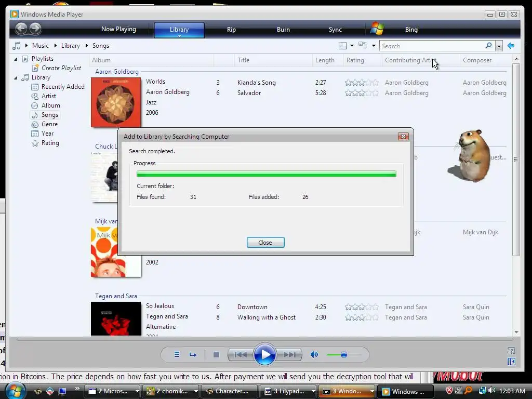Click the round Play button
The image size is (532, 399).
click(264, 354)
